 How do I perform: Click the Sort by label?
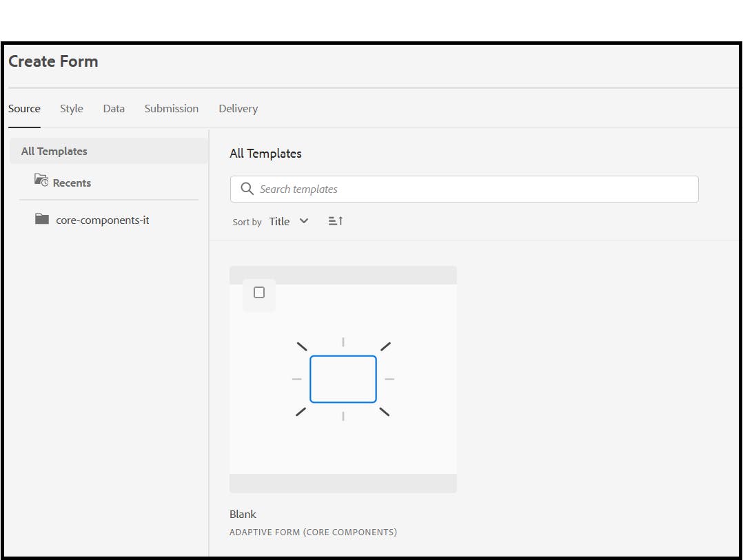[x=246, y=221]
